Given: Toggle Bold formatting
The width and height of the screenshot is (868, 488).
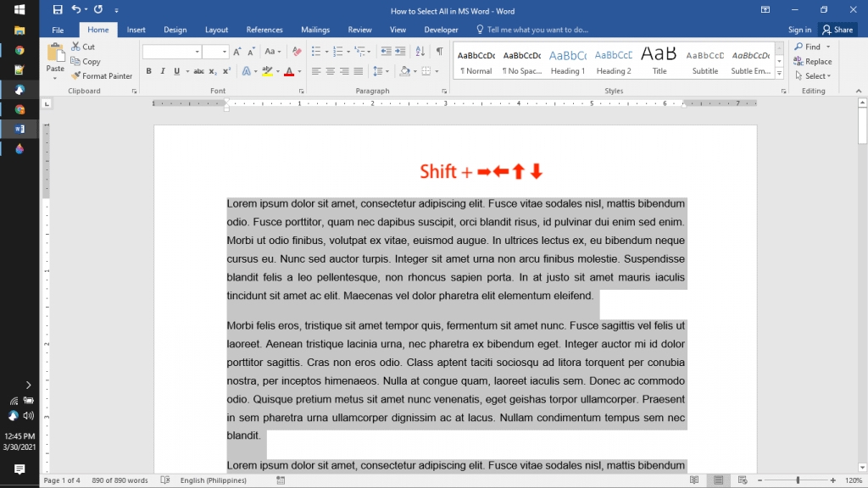Looking at the screenshot, I should (x=148, y=71).
